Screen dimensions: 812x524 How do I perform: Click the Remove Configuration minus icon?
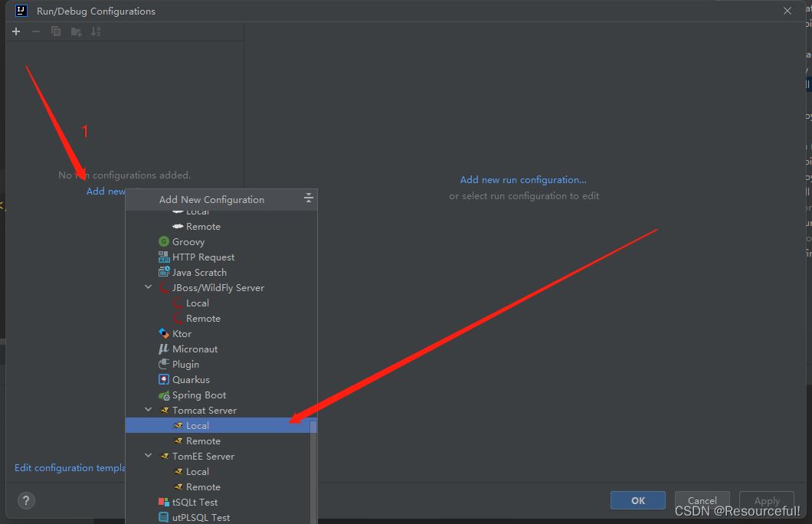pos(36,31)
